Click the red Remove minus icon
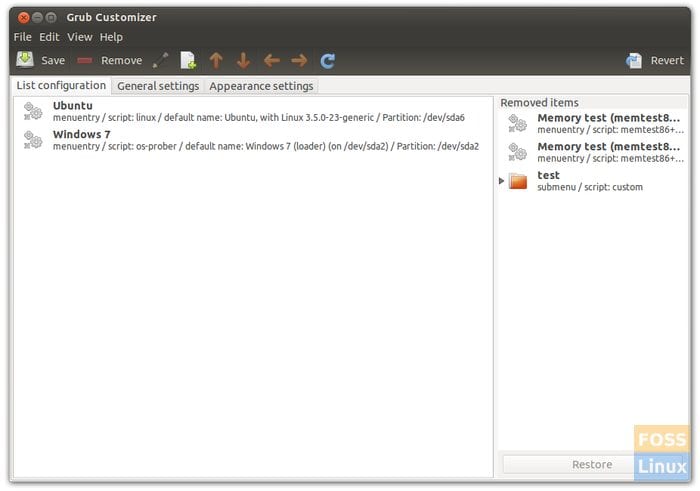Image resolution: width=700 pixels, height=491 pixels. (84, 60)
